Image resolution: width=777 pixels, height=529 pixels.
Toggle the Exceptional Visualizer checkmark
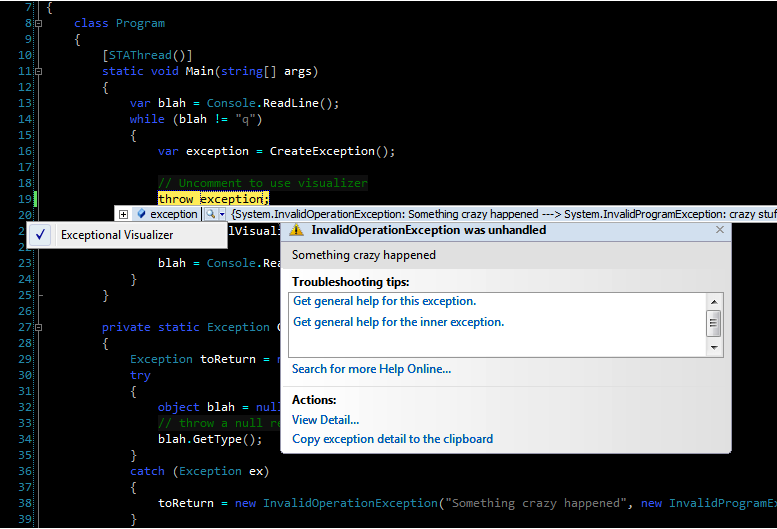click(41, 235)
